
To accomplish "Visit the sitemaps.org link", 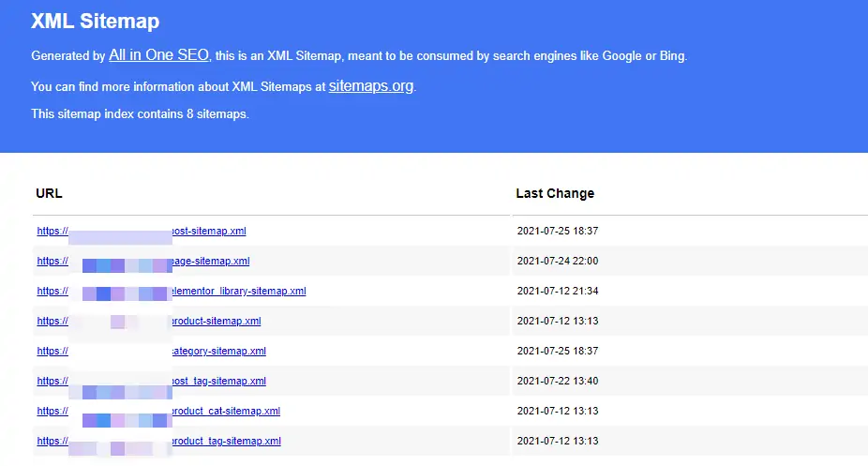I will pyautogui.click(x=370, y=86).
